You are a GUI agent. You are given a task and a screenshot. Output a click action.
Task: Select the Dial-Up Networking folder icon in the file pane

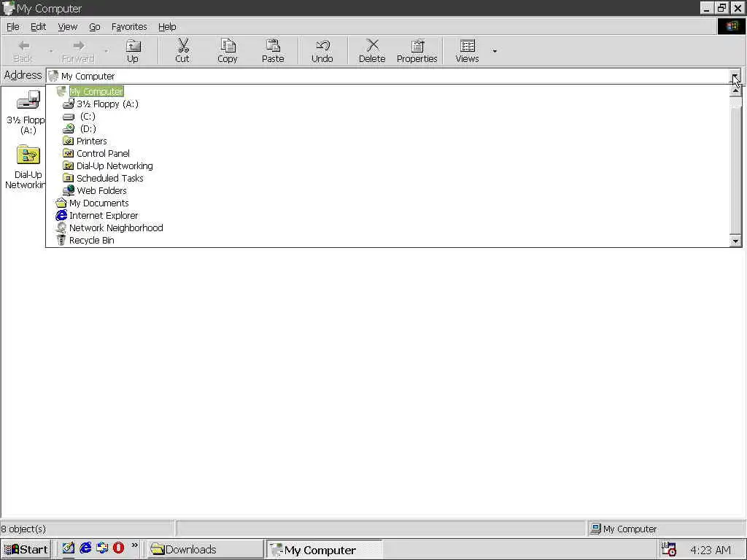(x=28, y=156)
